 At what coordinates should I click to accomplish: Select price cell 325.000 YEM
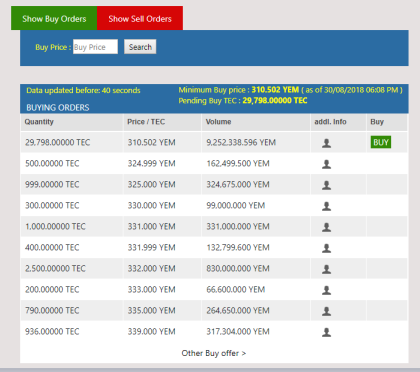(x=162, y=184)
